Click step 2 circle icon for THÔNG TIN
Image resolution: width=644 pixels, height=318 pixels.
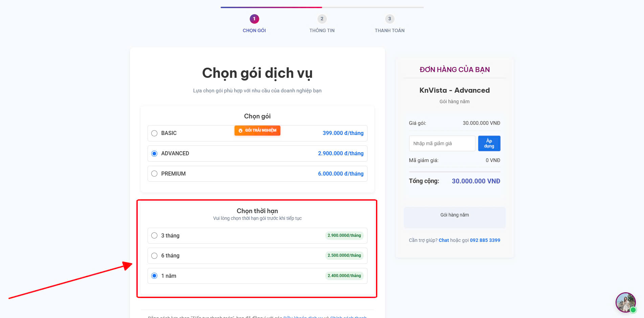click(x=322, y=19)
